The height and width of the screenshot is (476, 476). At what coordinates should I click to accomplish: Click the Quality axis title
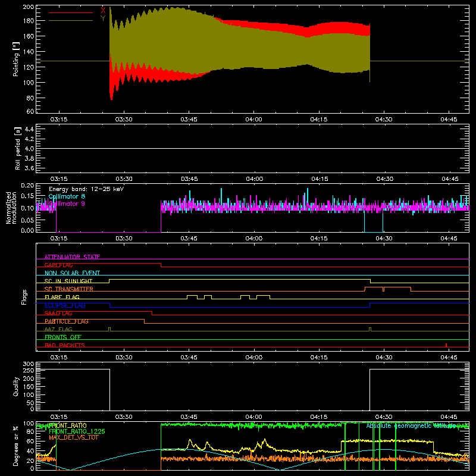point(16,386)
